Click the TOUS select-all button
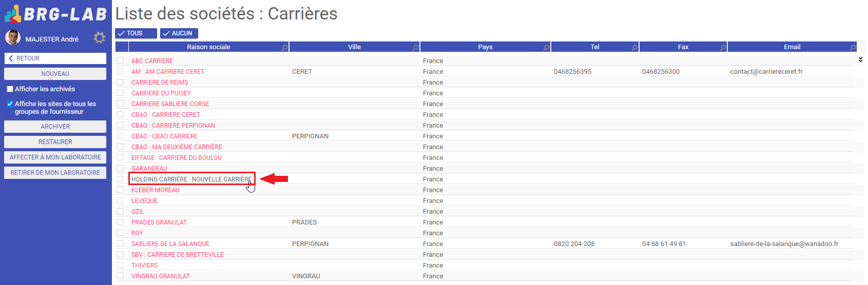Screen dimensions: 868x285 pyautogui.click(x=136, y=33)
